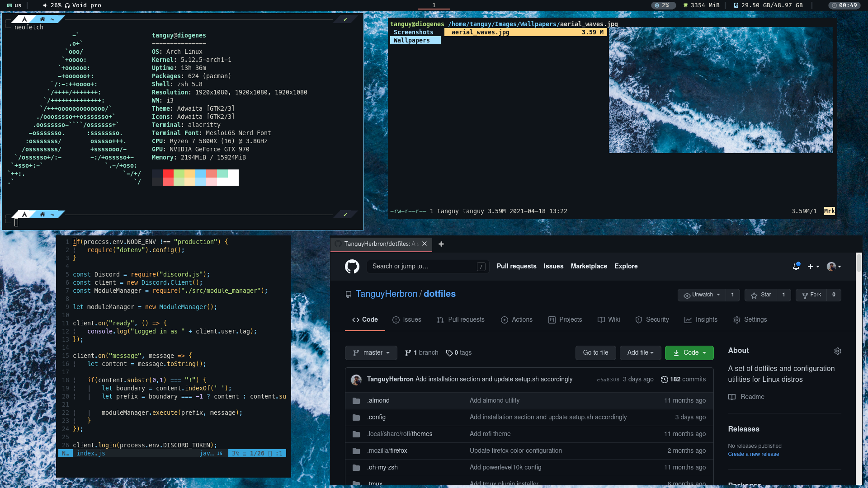Open the .oh-my-zsh folder

(x=382, y=468)
